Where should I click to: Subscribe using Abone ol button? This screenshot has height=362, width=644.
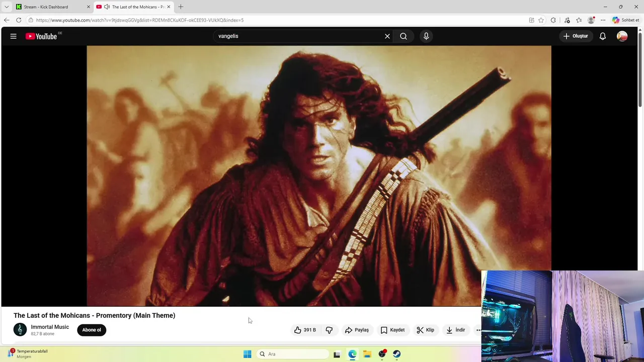92,330
